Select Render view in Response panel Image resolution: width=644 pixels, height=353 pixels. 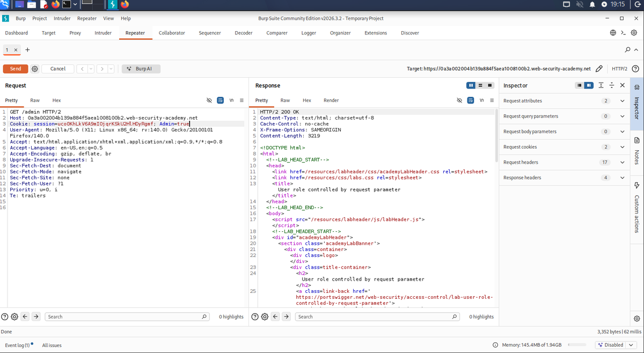[331, 100]
